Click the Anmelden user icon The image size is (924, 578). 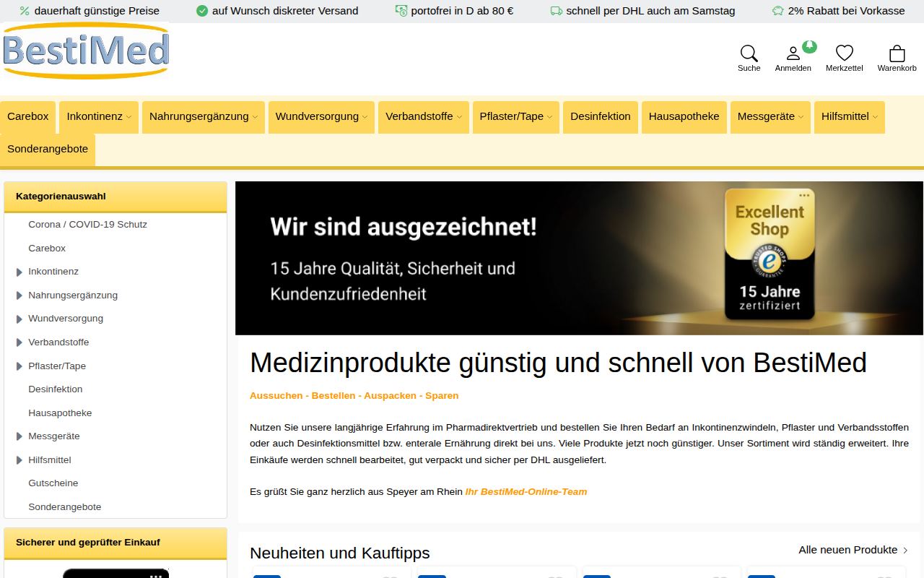pyautogui.click(x=793, y=53)
